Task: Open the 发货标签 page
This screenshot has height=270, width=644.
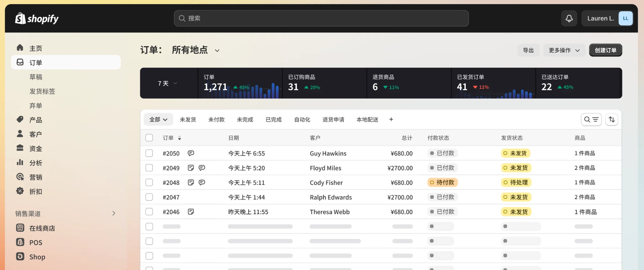Action: pyautogui.click(x=42, y=91)
